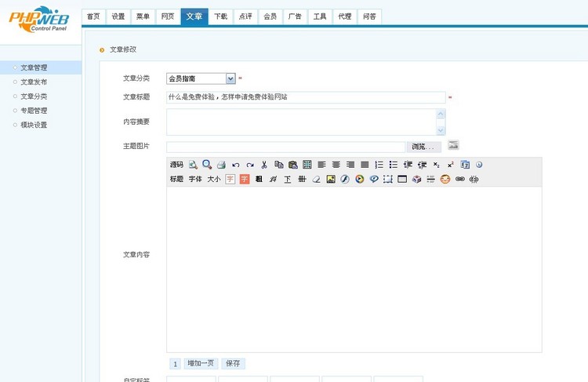Open the 设置 settings tab
The width and height of the screenshot is (588, 382).
coord(118,16)
